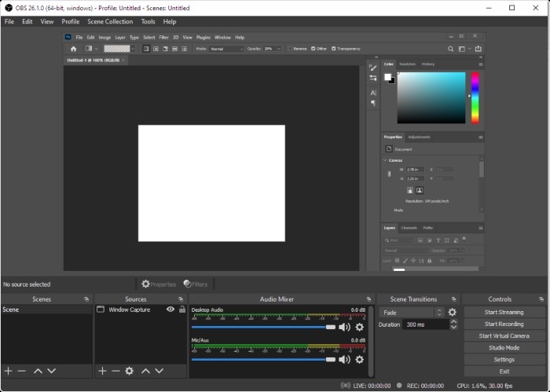
Task: Click the Duration input field
Action: [x=424, y=324]
